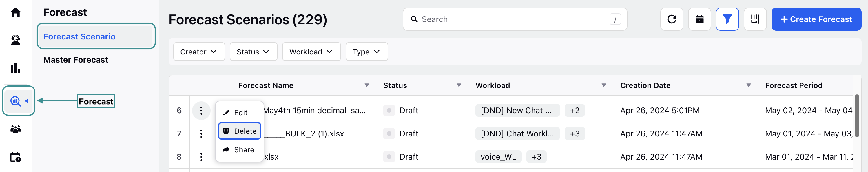
Task: Click the table vertical scrollbar thumb
Action: [856, 116]
